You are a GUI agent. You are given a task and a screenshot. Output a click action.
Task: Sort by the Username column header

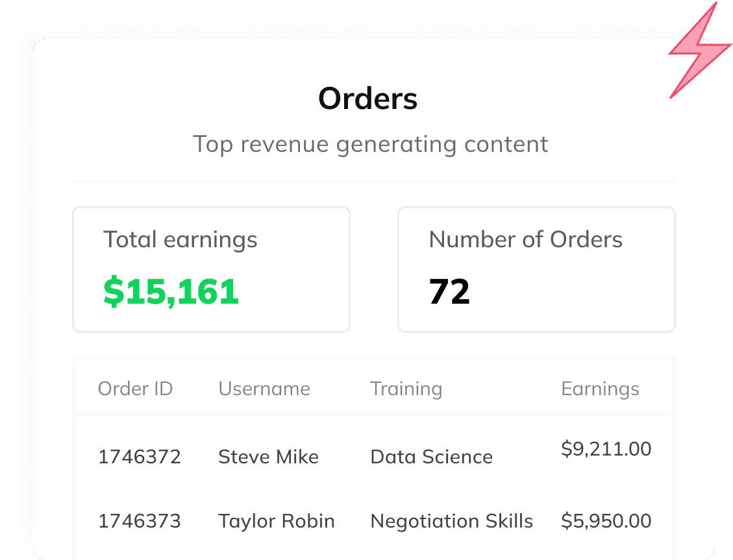tap(264, 389)
